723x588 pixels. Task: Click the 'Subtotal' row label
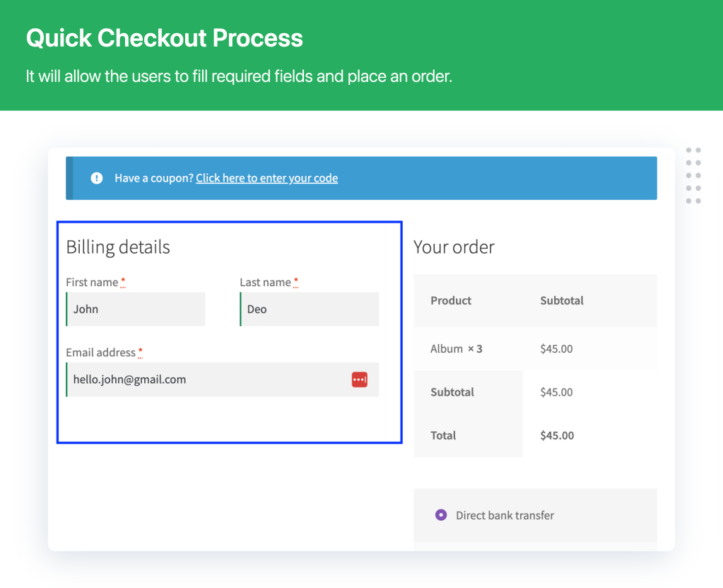pos(452,392)
